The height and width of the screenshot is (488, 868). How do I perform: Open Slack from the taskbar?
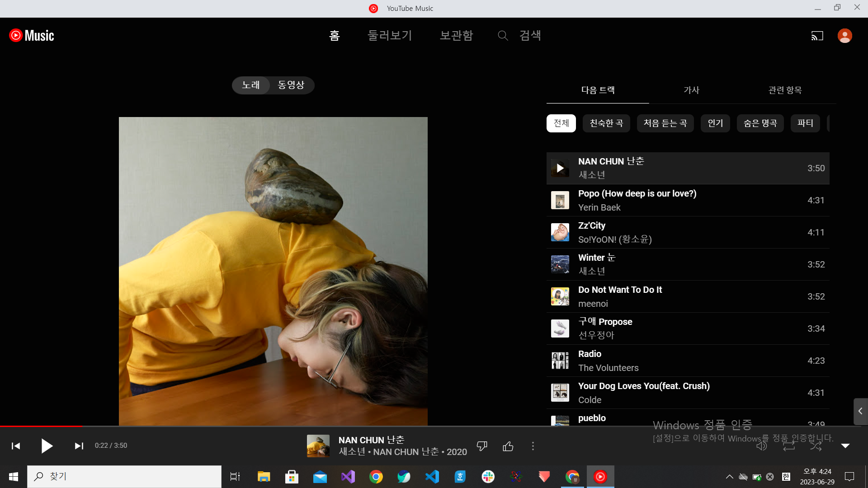point(488,477)
